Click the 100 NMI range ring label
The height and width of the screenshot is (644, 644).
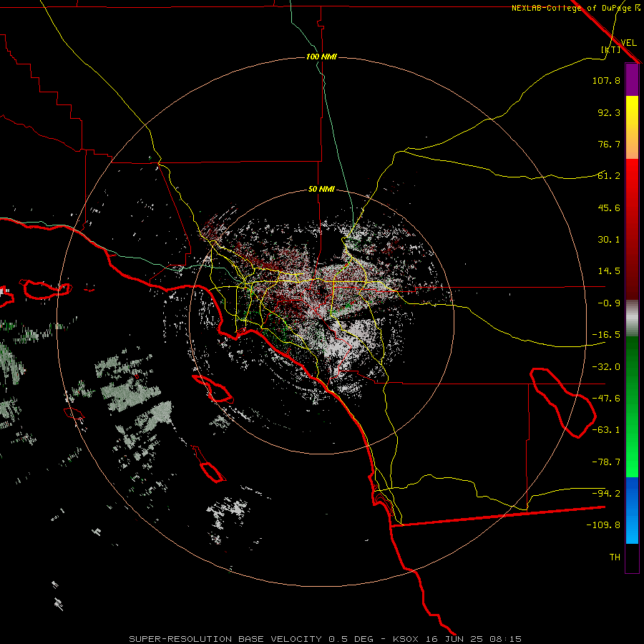click(321, 57)
